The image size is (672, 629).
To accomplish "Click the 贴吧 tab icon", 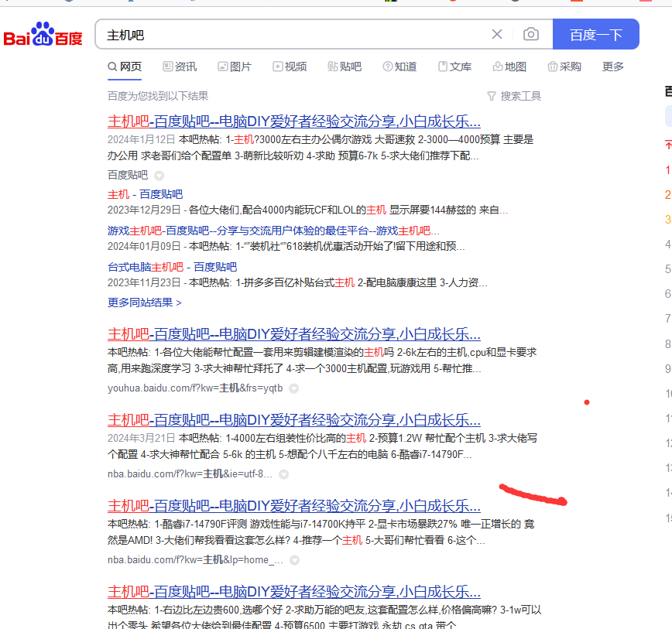I will (333, 67).
